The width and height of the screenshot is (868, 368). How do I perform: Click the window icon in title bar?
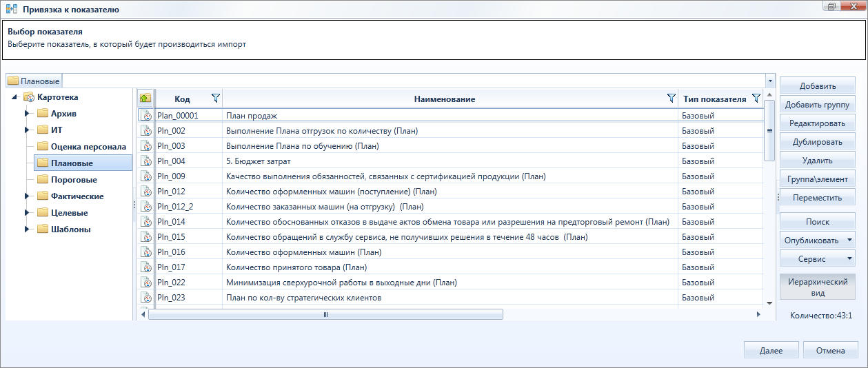pos(11,9)
